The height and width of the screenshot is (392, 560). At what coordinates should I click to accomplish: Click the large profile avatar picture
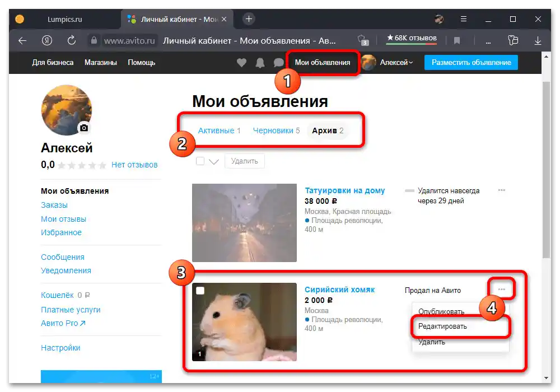[x=67, y=110]
